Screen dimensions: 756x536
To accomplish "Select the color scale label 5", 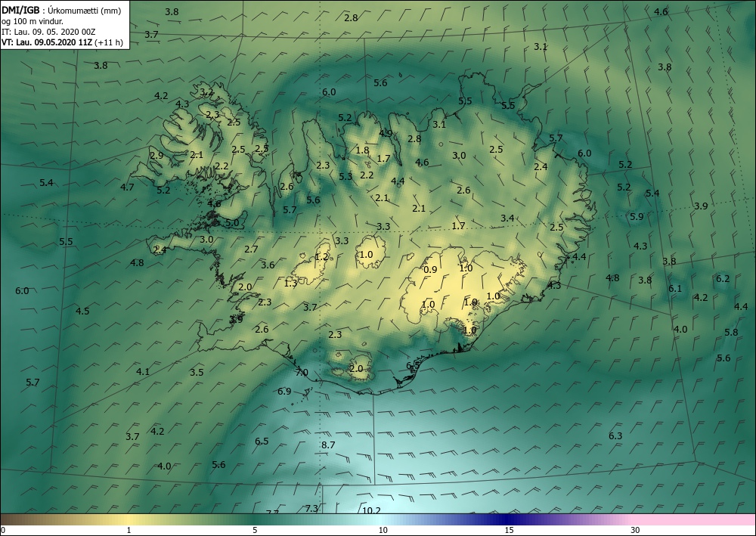I will coord(255,530).
